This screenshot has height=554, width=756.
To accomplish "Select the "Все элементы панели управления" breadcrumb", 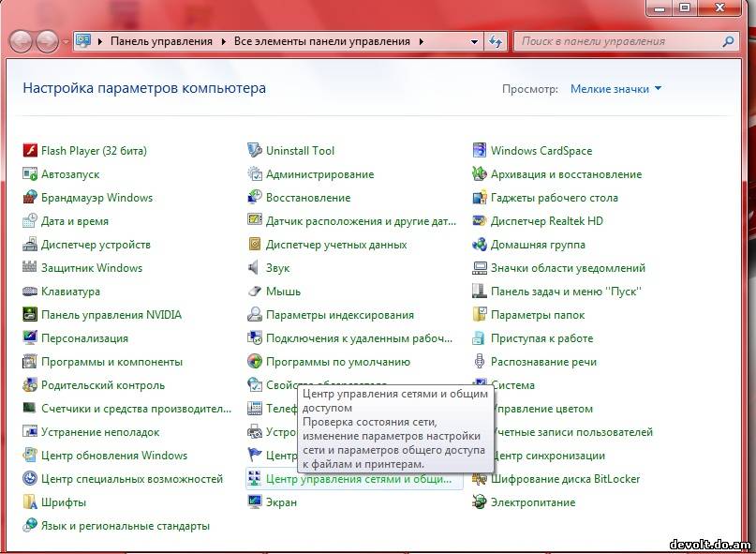I will tap(322, 41).
